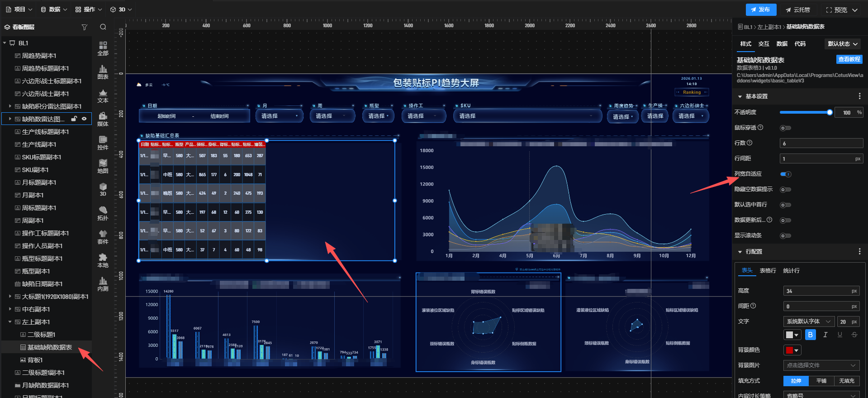The image size is (868, 398).
Task: Open the 背景颜色 red color swatch
Action: coord(792,350)
